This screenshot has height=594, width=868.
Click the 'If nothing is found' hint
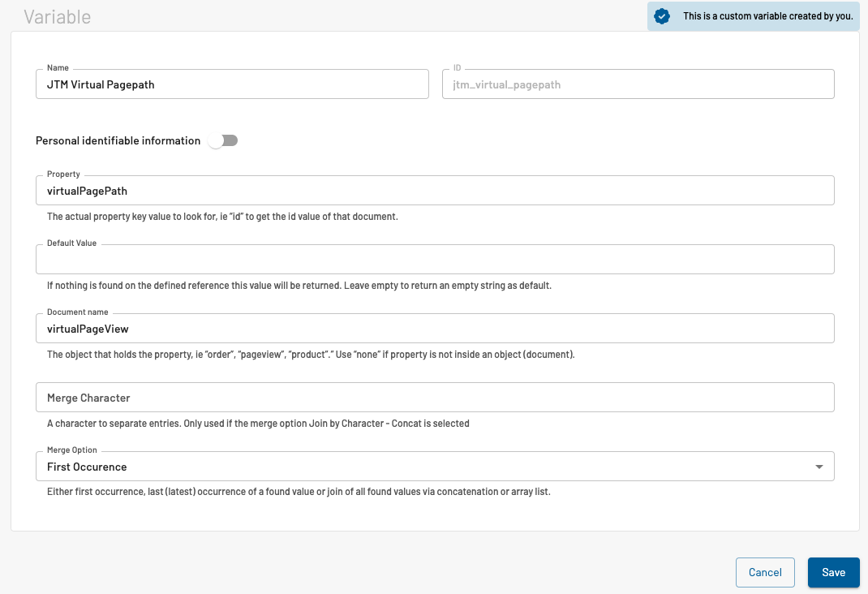(x=299, y=286)
